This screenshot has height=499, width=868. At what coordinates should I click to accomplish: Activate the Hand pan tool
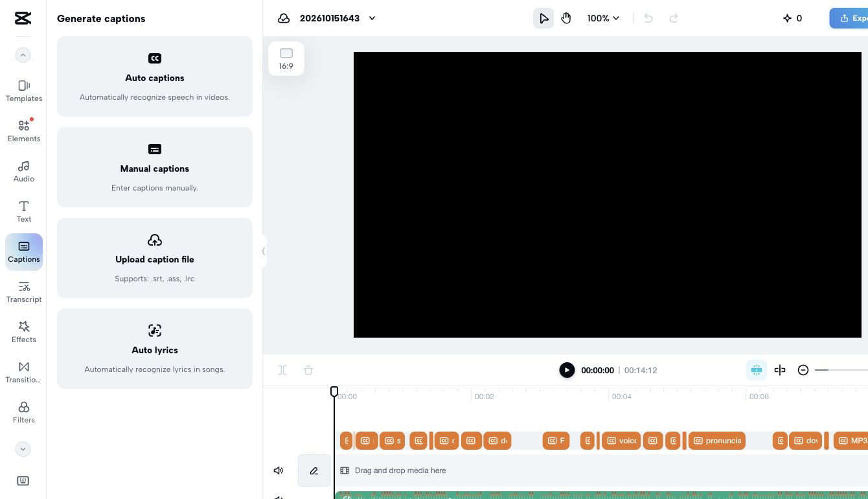point(566,18)
